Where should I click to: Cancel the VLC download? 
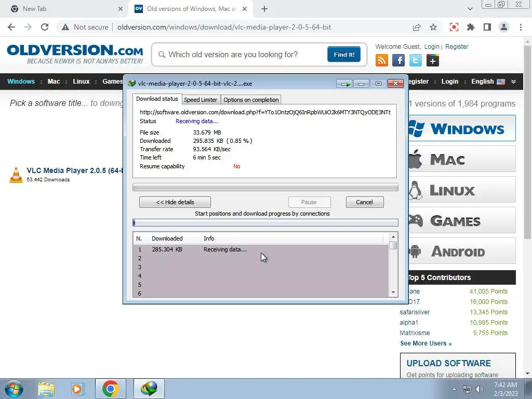(x=365, y=202)
